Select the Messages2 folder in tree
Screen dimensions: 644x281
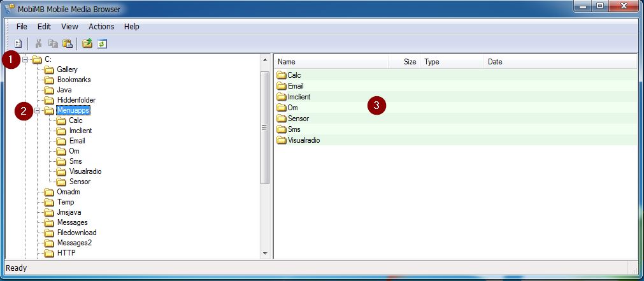point(75,243)
